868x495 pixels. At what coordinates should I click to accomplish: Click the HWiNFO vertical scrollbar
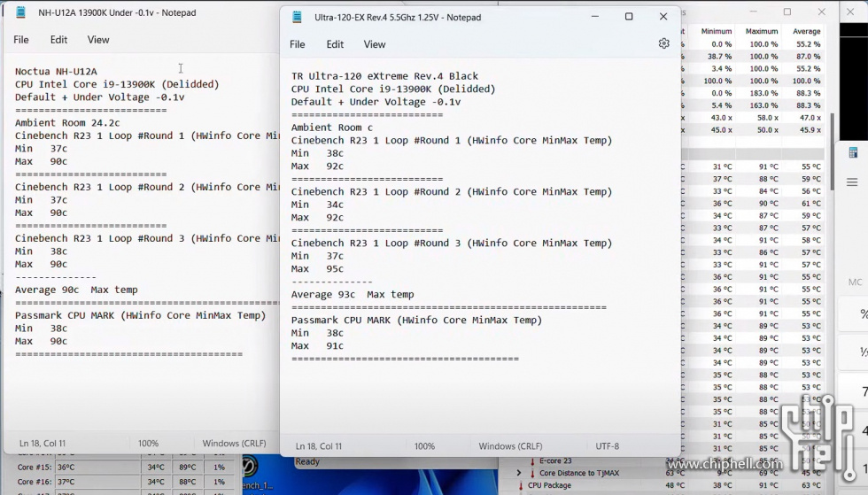point(832,150)
